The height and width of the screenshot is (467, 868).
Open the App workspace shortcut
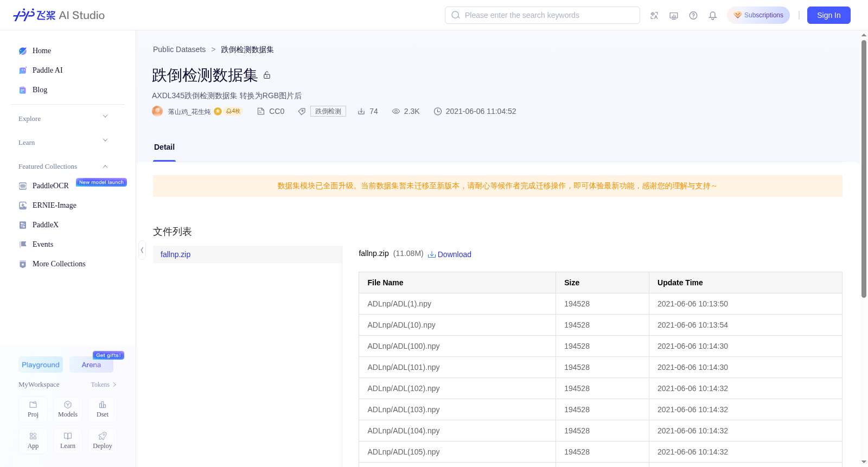click(x=33, y=441)
